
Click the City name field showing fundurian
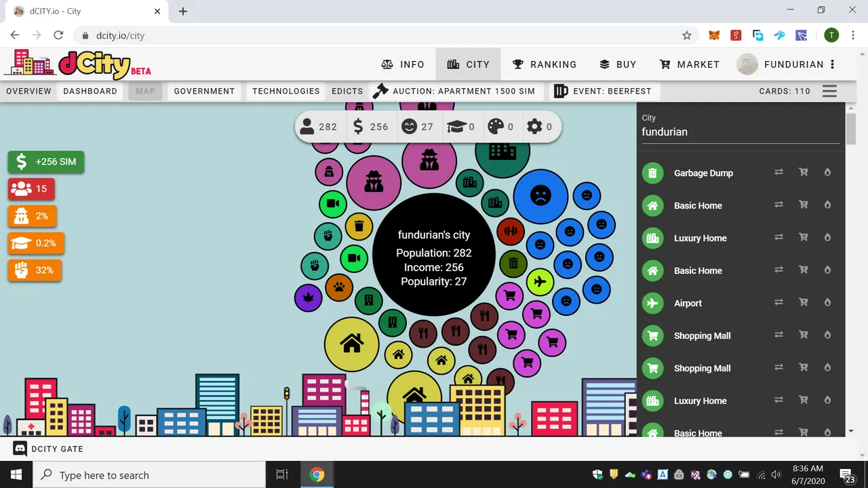741,132
